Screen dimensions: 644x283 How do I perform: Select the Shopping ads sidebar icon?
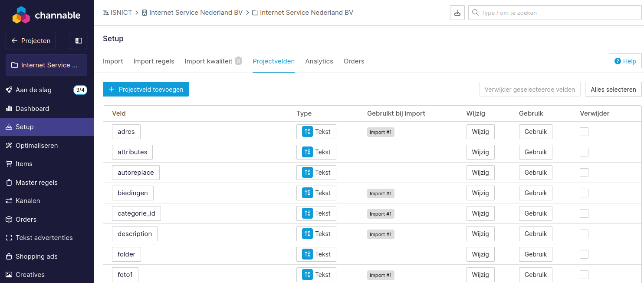(x=10, y=256)
